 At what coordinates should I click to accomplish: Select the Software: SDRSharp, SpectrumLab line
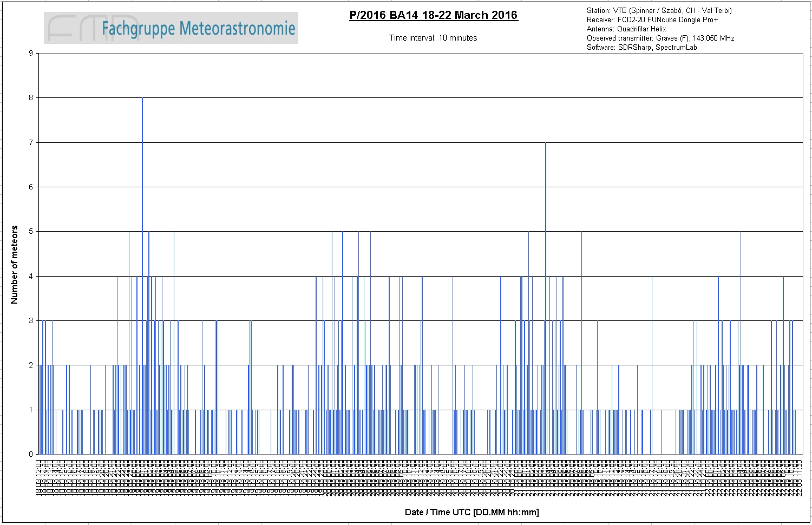point(642,47)
